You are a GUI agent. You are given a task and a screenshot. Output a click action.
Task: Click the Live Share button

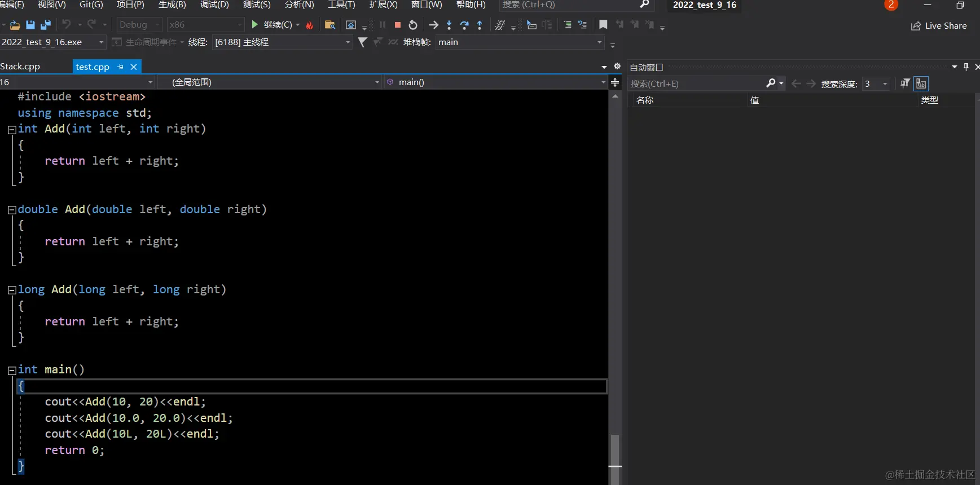click(x=939, y=26)
